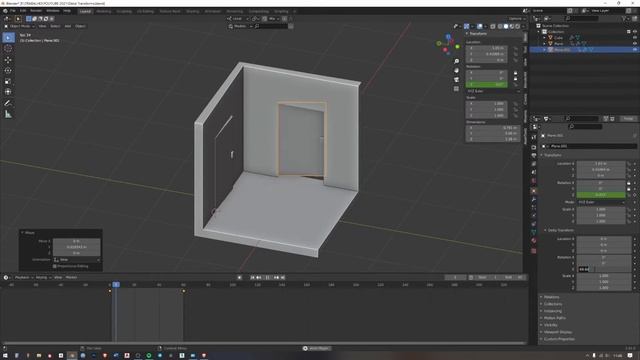The width and height of the screenshot is (640, 360).
Task: Expand the Relations section
Action: tap(550, 297)
